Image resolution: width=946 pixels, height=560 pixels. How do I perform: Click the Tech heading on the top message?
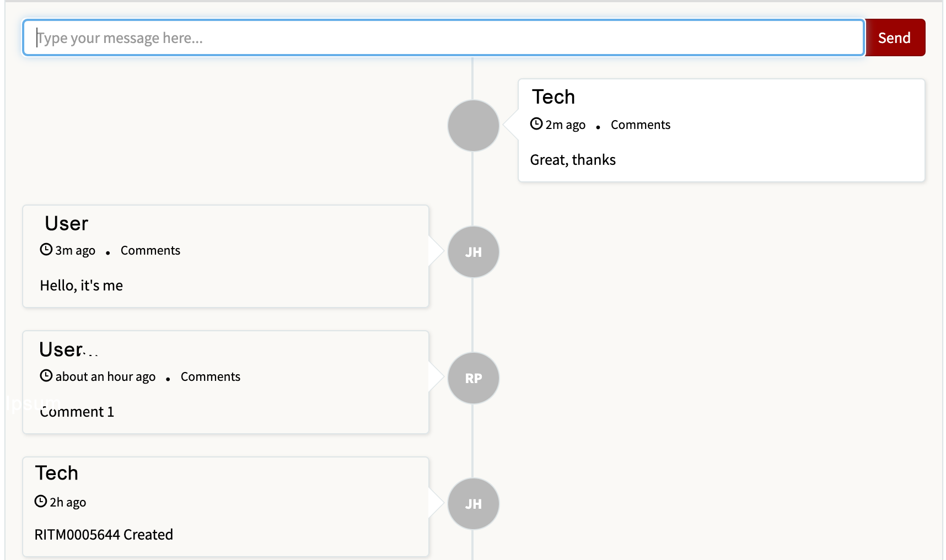(x=553, y=97)
